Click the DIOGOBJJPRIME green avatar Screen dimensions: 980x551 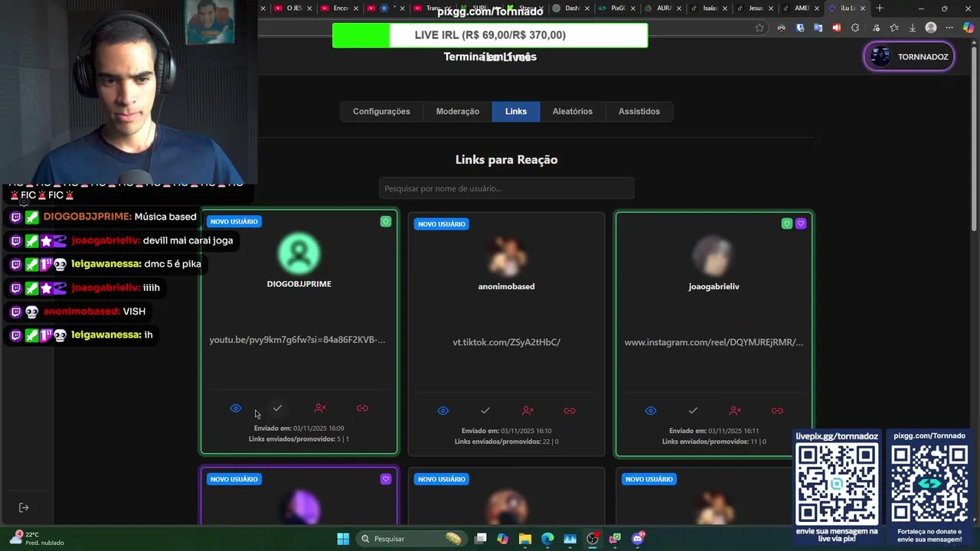tap(299, 253)
